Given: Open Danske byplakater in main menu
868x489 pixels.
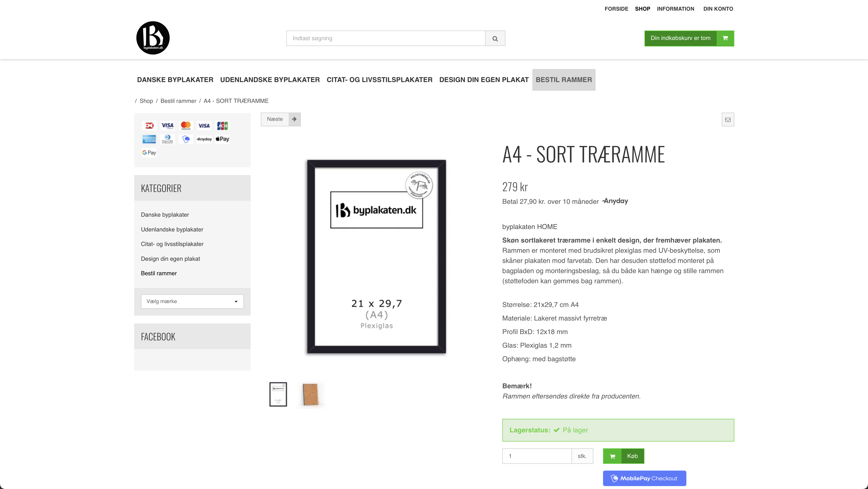Looking at the screenshot, I should coord(175,80).
